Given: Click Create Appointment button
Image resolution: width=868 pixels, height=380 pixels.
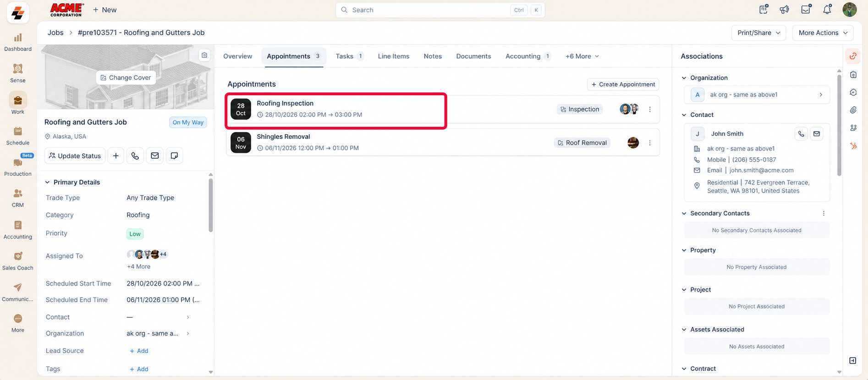Looking at the screenshot, I should tap(623, 84).
